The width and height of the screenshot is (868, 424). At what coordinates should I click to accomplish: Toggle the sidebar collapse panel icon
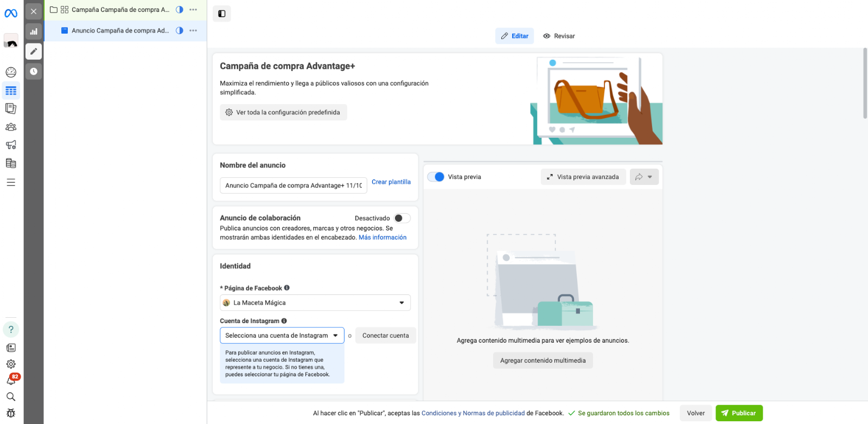pos(222,14)
